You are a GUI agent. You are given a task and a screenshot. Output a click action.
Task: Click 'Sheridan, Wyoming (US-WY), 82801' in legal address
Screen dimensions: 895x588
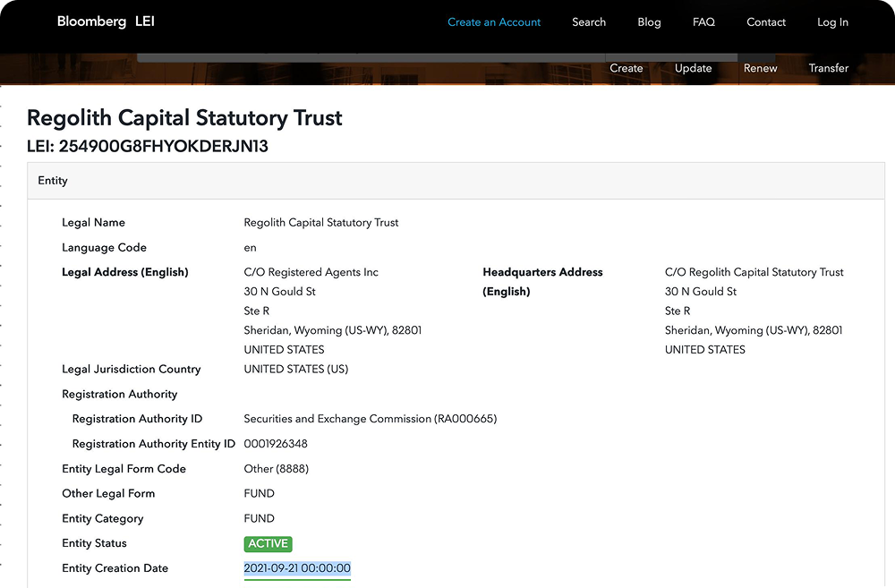pyautogui.click(x=333, y=330)
